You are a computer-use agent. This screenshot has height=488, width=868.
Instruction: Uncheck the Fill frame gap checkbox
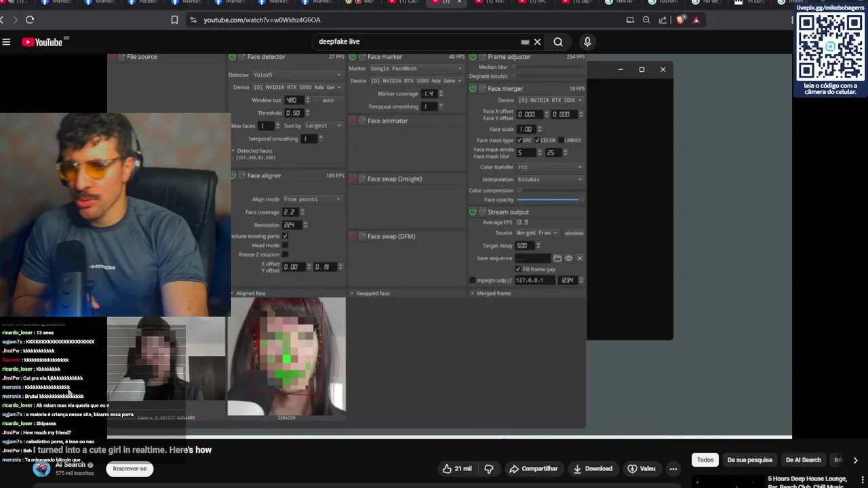point(518,269)
